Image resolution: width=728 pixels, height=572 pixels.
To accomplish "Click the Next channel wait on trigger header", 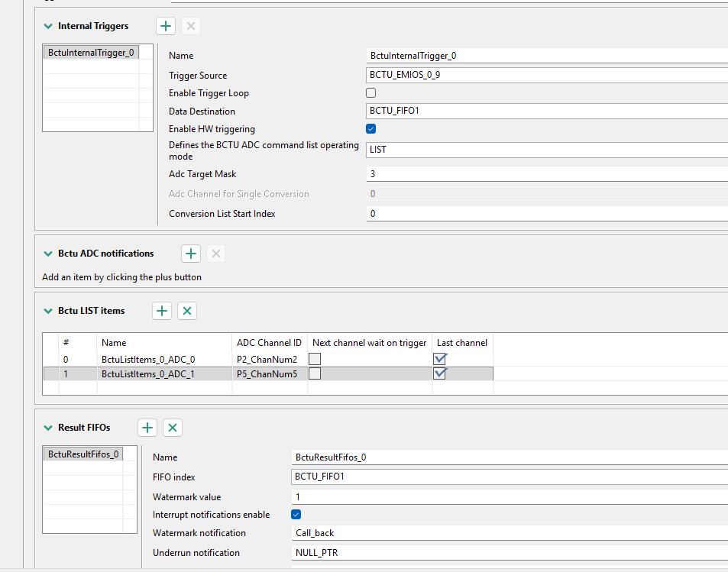I will click(370, 343).
